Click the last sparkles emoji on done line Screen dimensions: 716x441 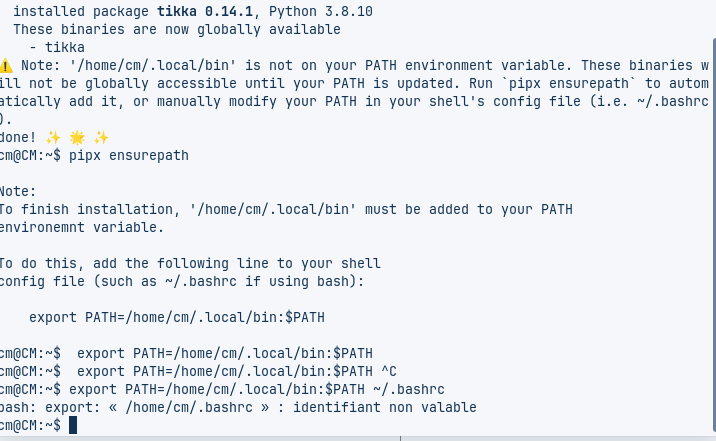coord(101,137)
